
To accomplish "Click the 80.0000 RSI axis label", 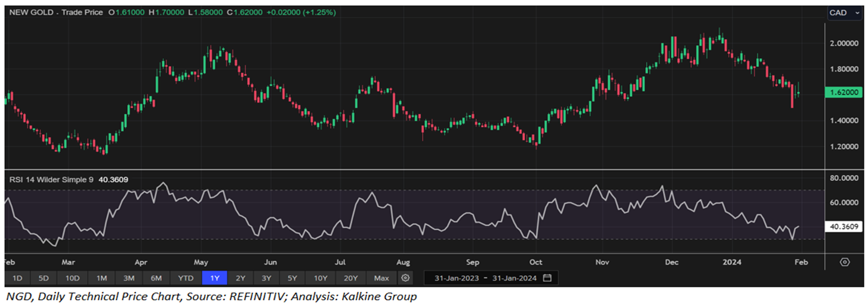I will (x=844, y=178).
